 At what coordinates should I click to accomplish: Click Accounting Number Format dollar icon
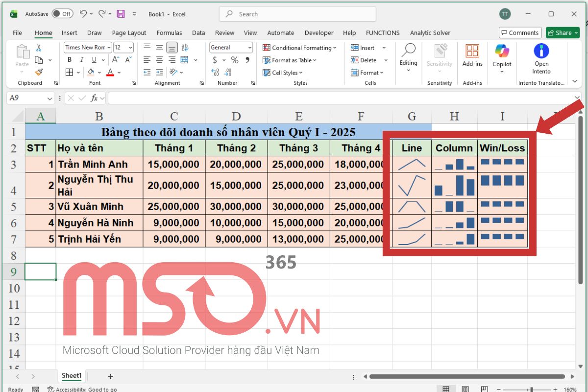[215, 60]
